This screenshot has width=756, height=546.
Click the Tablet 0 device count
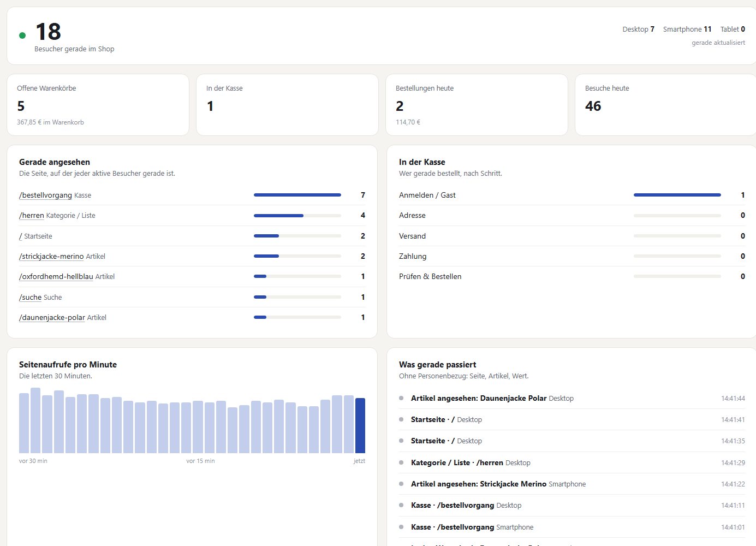click(x=733, y=29)
